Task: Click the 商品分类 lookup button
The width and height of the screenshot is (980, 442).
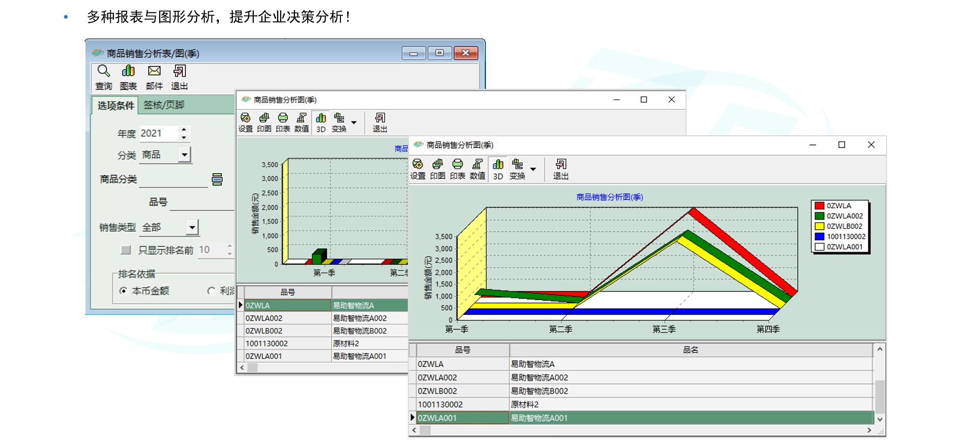Action: pos(217,179)
